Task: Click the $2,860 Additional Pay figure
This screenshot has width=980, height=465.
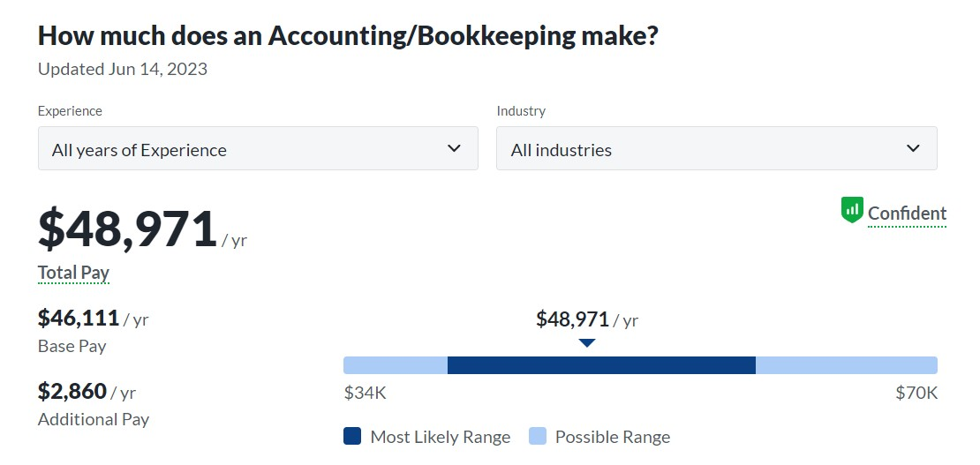Action: click(x=72, y=391)
